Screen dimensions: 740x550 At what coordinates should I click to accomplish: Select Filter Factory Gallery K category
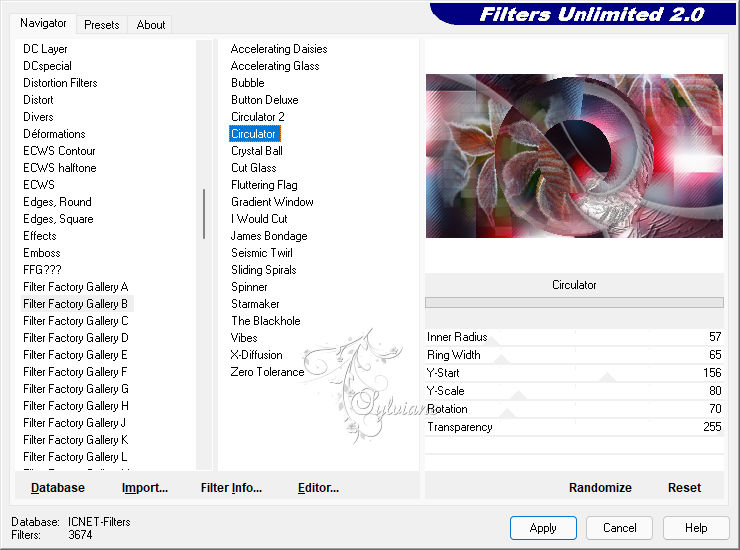(x=76, y=440)
